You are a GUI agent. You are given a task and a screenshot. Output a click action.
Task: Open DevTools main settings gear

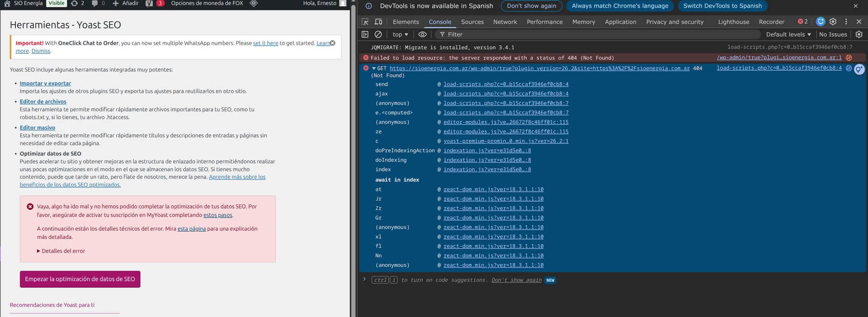[833, 22]
